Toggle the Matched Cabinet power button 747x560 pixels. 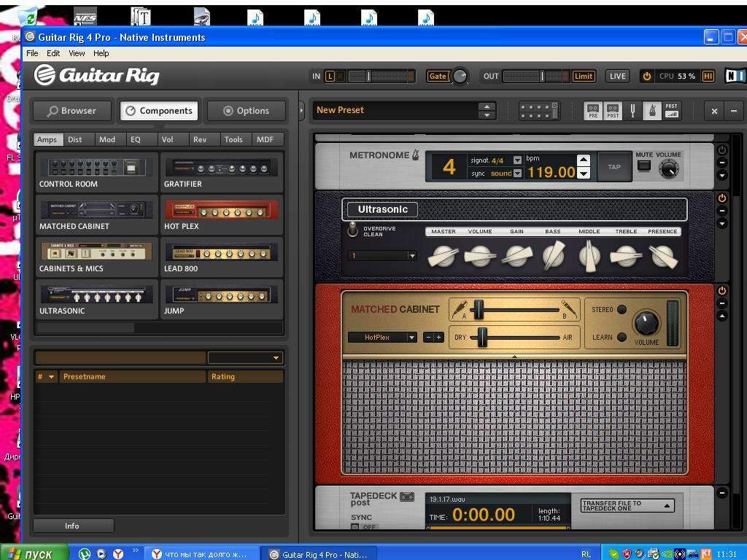[722, 290]
